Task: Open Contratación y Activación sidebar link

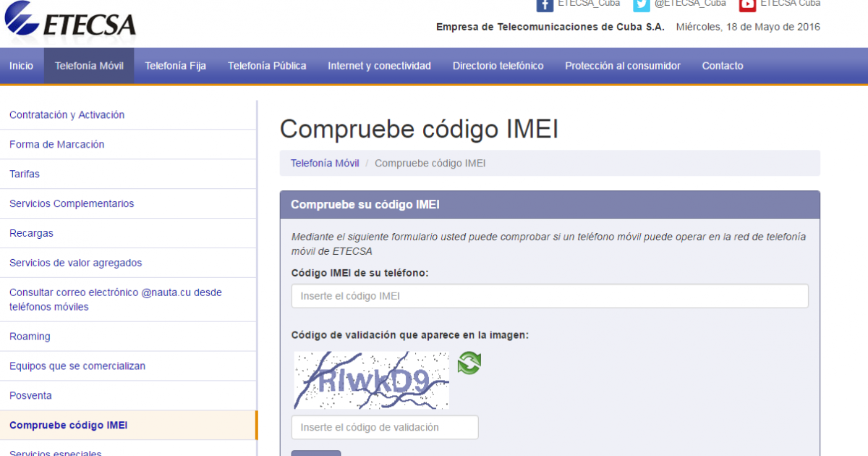Action: [x=67, y=115]
